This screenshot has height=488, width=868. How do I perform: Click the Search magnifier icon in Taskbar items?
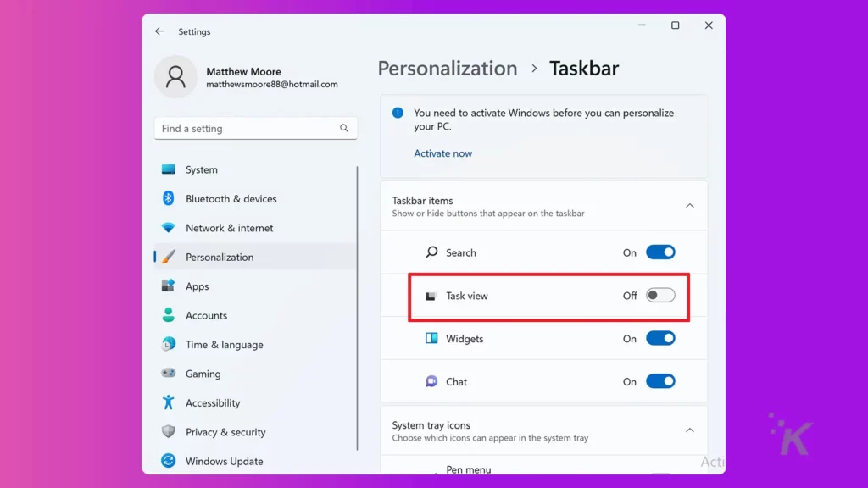pos(431,252)
